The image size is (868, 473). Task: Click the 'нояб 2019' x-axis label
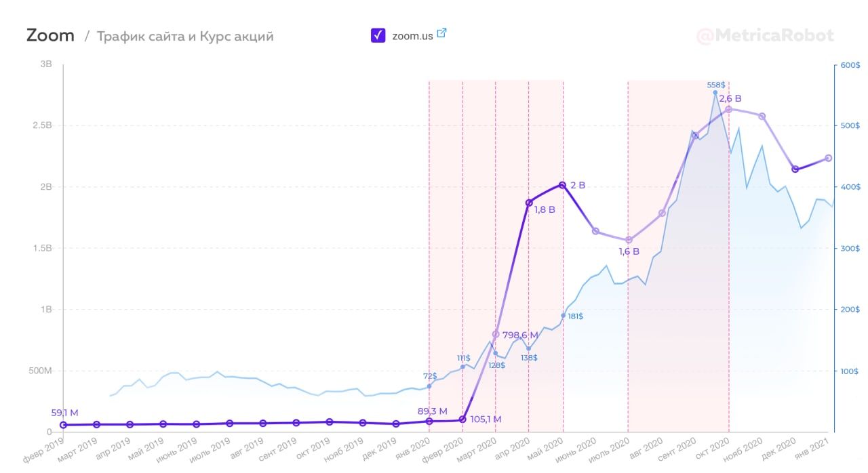(344, 451)
